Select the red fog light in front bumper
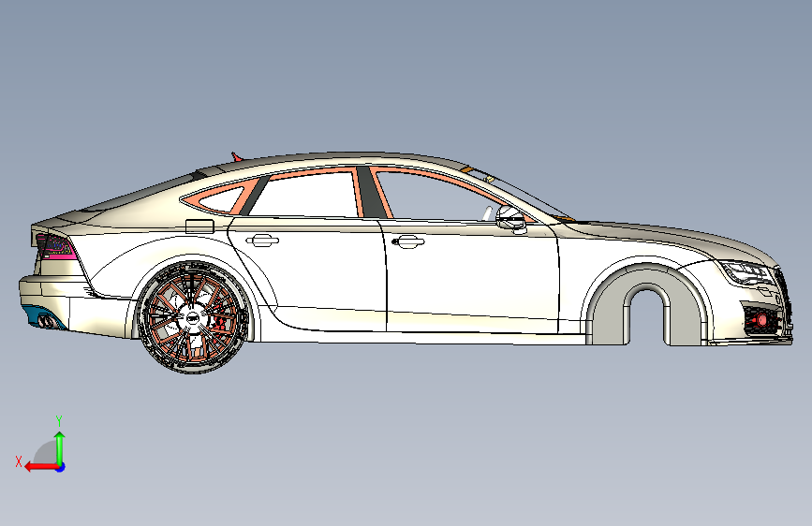This screenshot has width=812, height=526. coord(761,320)
